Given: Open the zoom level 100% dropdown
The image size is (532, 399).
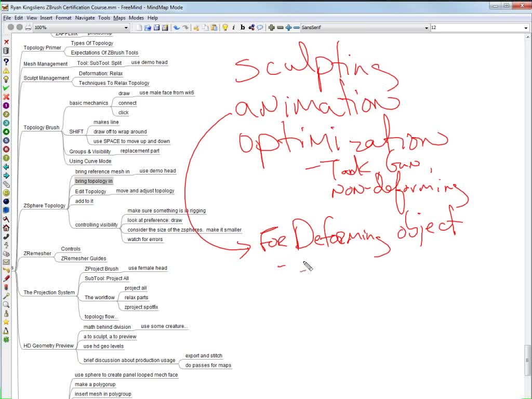Looking at the screenshot, I should (x=82, y=28).
